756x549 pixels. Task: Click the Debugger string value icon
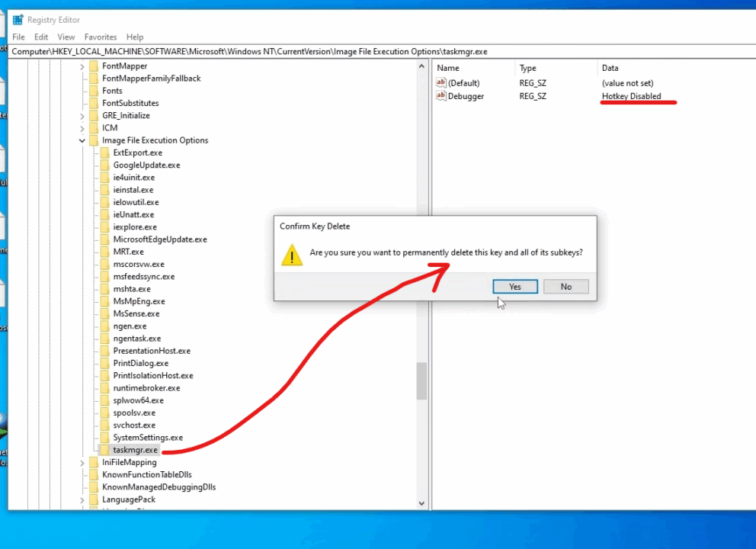(x=441, y=95)
